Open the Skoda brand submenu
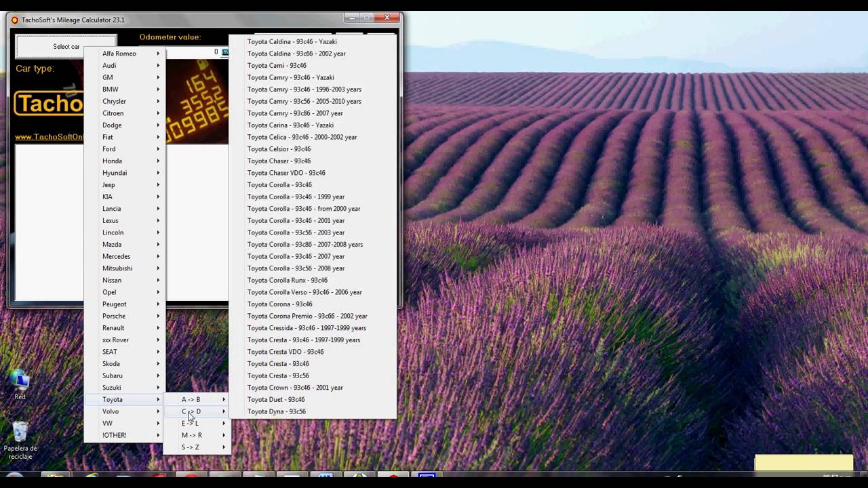Image resolution: width=868 pixels, height=488 pixels. [125, 363]
